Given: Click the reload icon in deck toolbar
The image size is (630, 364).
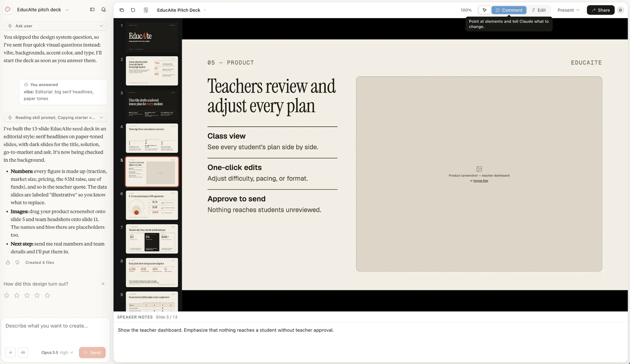Looking at the screenshot, I should point(133,10).
